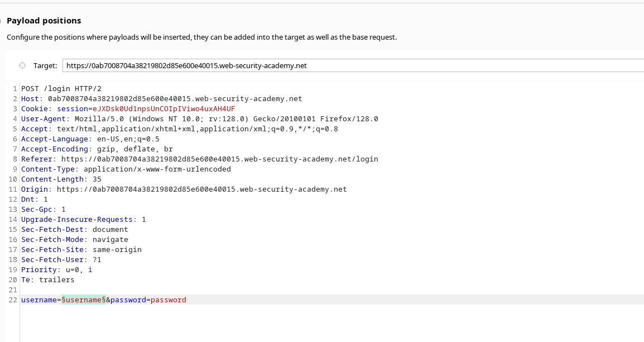Click the Target URL input field

352,65
